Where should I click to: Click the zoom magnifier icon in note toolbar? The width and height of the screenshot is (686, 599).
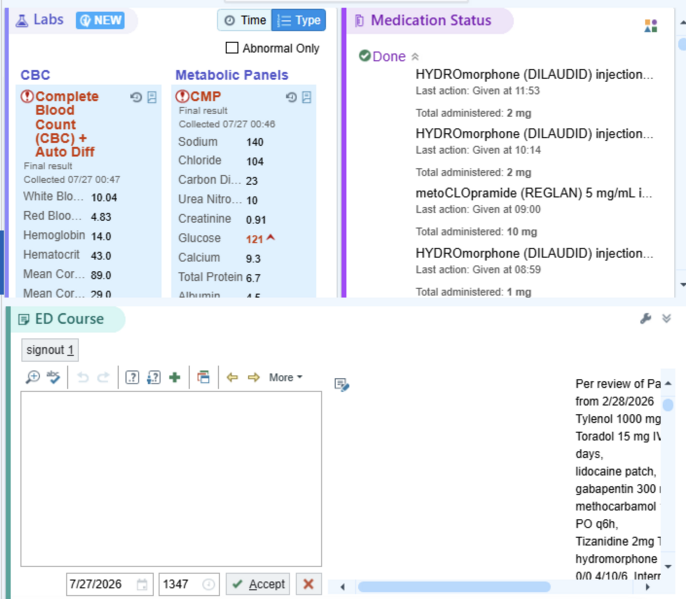click(x=32, y=377)
